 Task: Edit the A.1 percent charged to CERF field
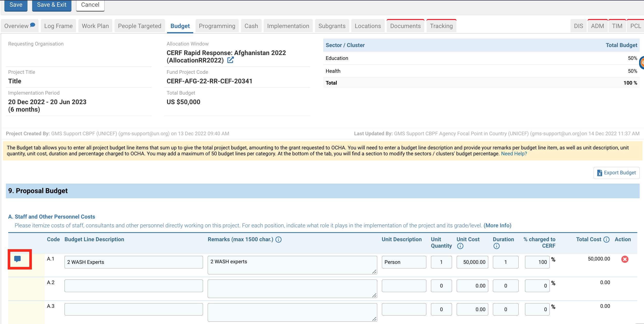tap(537, 262)
